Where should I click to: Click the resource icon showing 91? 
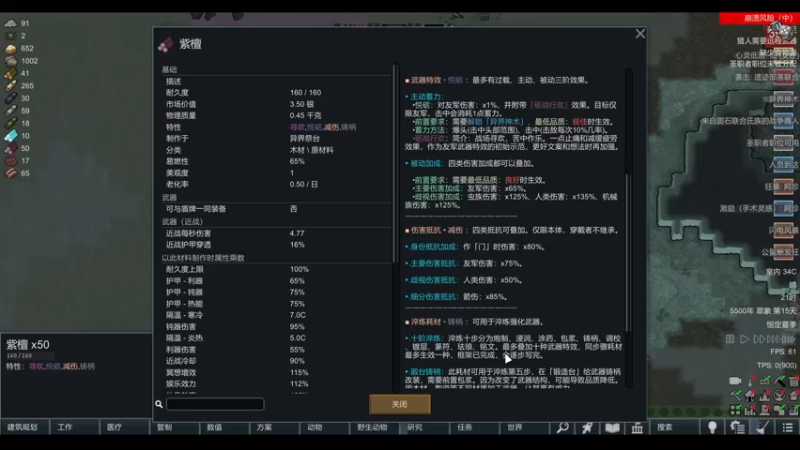tap(11, 23)
